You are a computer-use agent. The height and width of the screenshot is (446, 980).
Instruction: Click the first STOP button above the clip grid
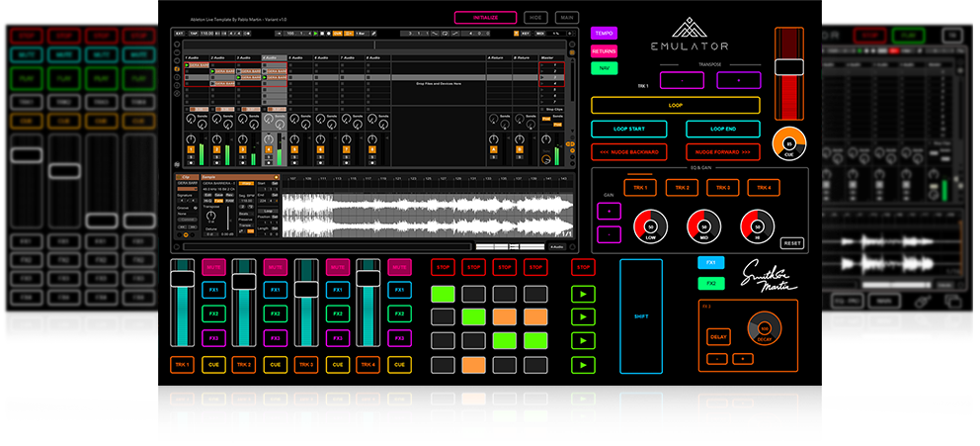coord(443,267)
